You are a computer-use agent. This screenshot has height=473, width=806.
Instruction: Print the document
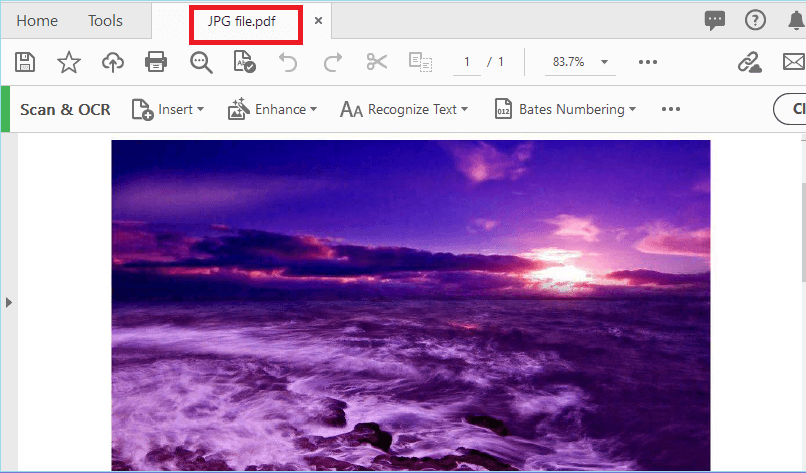point(156,62)
